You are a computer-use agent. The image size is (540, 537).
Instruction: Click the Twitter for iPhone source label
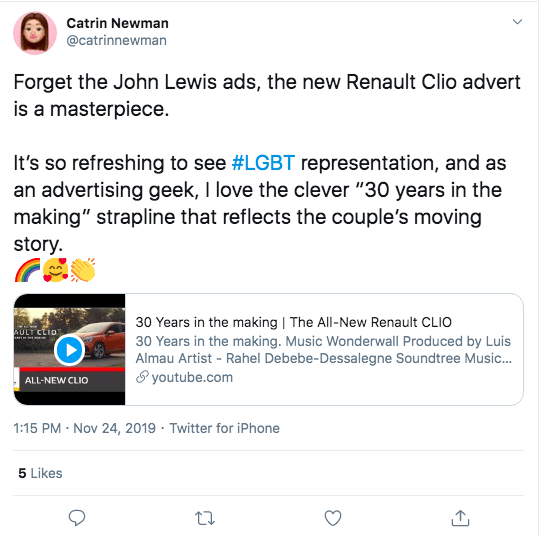[225, 428]
